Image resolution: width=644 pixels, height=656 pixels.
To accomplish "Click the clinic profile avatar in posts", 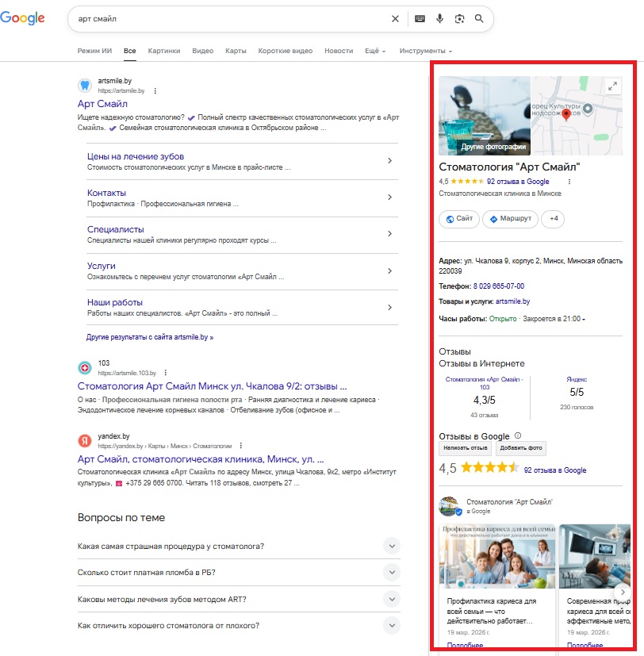I will (450, 506).
